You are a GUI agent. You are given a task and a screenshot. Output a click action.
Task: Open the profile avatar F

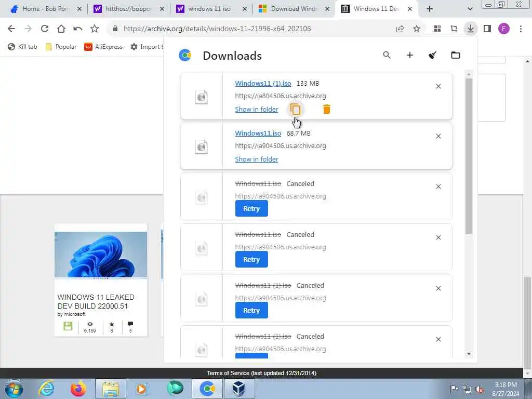click(x=504, y=29)
